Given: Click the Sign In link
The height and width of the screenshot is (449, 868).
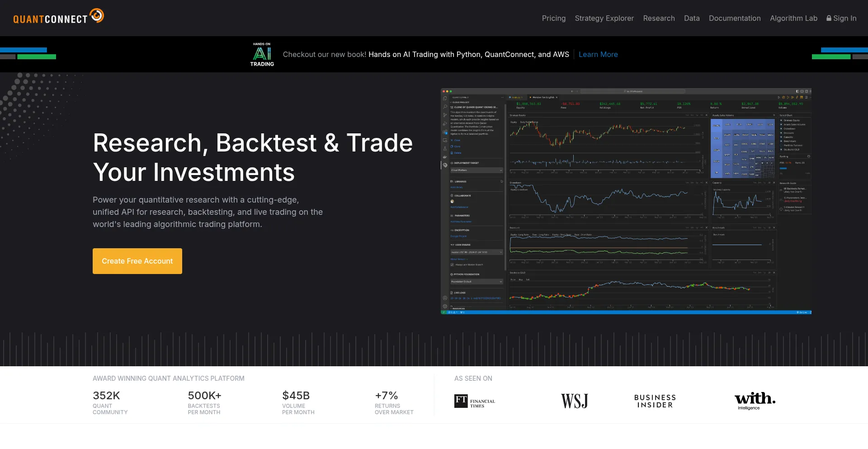Looking at the screenshot, I should 841,18.
